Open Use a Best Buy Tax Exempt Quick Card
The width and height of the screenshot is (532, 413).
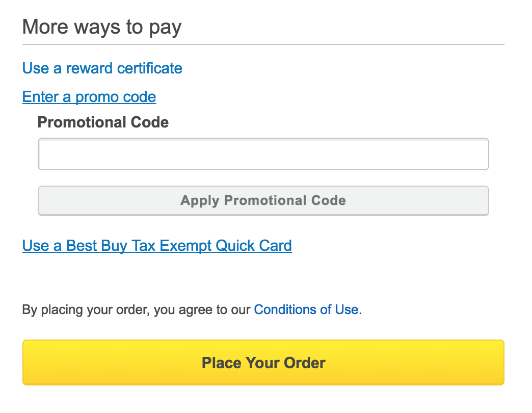[157, 246]
